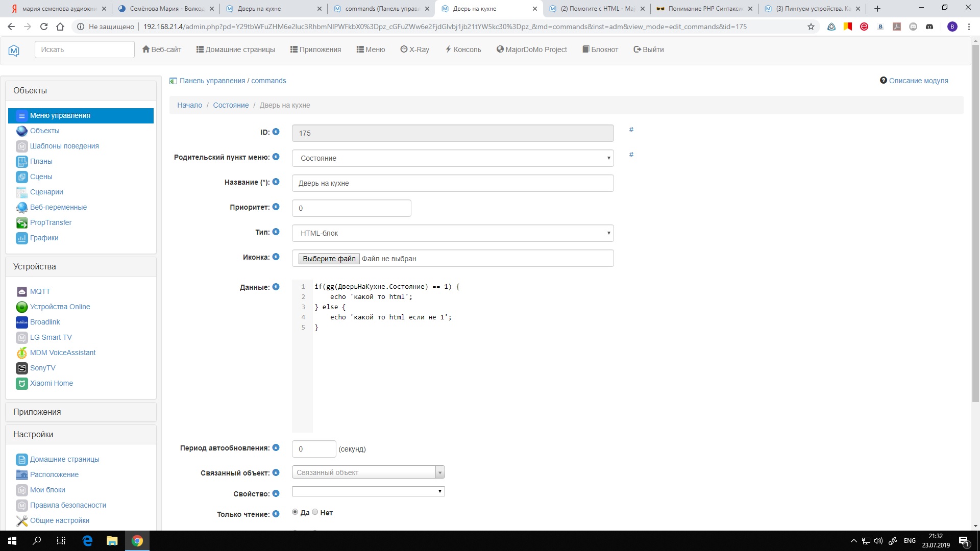The width and height of the screenshot is (980, 551).
Task: Open the Тип HTML-блок dropdown
Action: (x=452, y=233)
